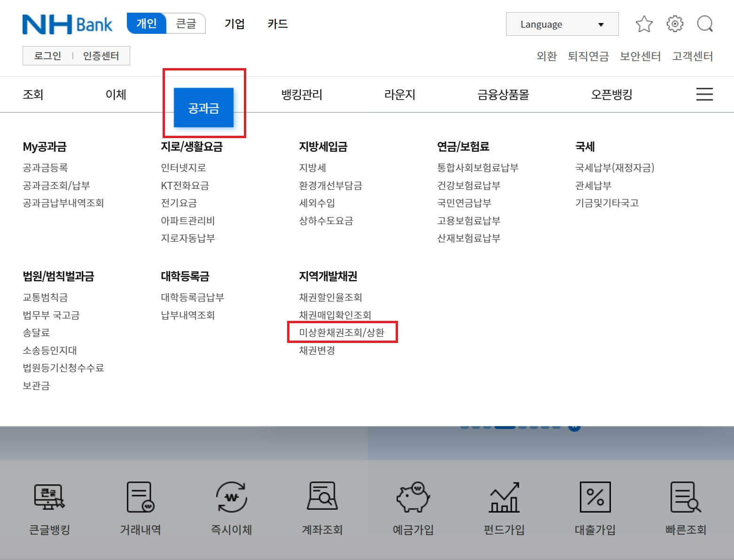
Task: Open the Language dropdown
Action: 562,24
